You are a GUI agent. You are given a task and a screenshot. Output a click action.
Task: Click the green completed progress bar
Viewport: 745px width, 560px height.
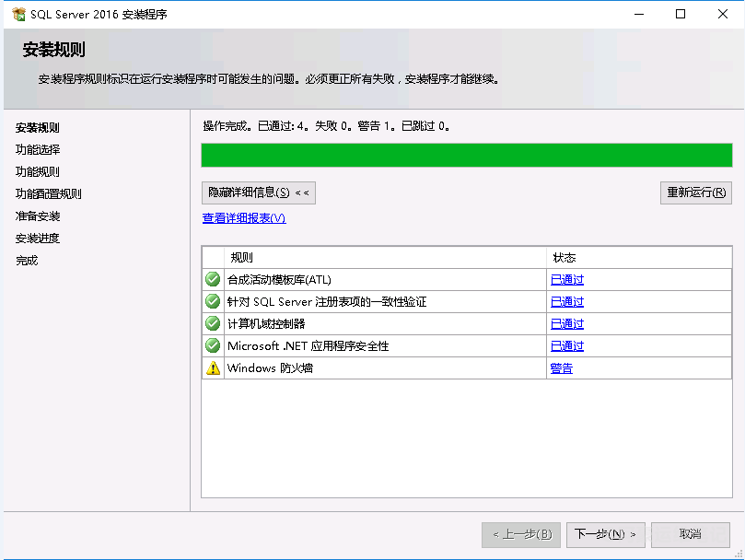pos(467,156)
